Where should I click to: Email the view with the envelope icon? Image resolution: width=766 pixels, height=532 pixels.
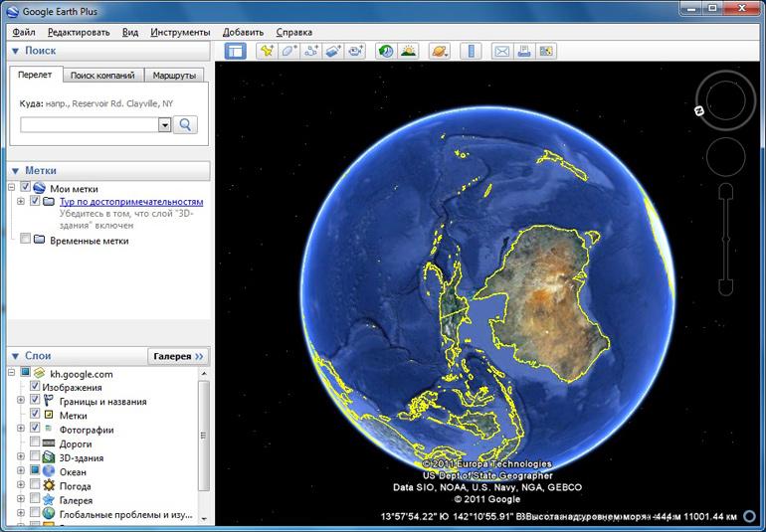click(x=501, y=51)
